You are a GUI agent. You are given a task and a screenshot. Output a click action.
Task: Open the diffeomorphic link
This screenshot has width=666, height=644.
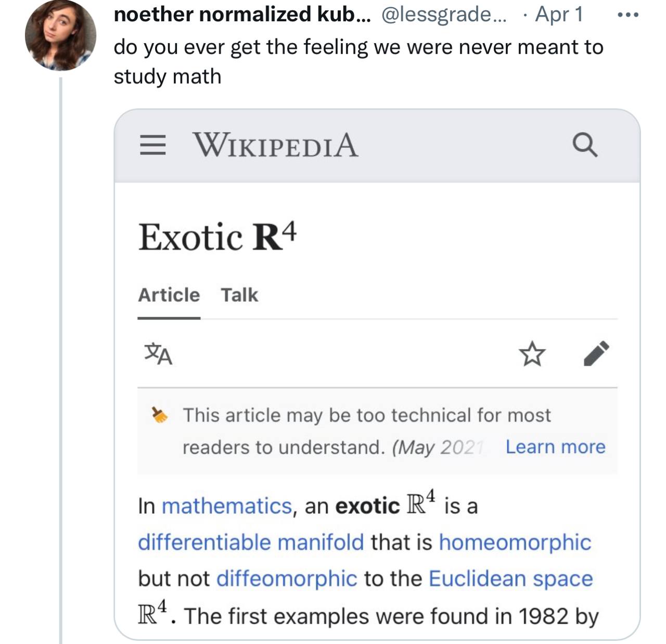click(287, 579)
